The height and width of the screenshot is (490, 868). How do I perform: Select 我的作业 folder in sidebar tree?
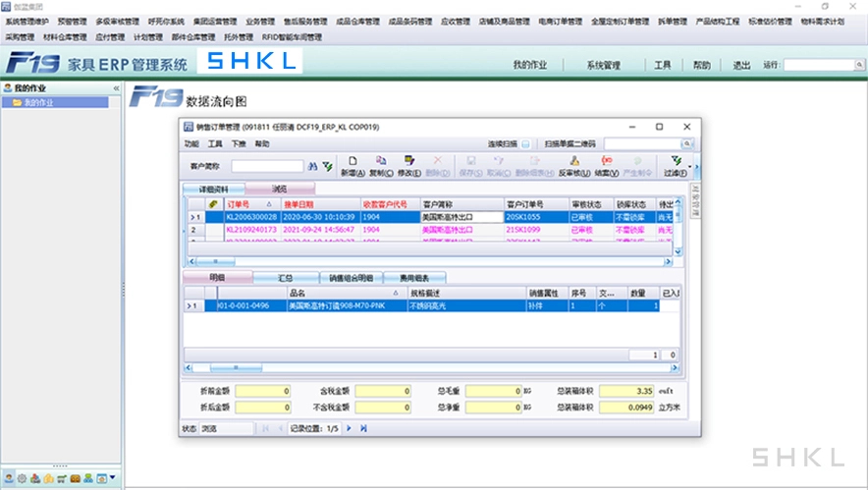[x=55, y=102]
